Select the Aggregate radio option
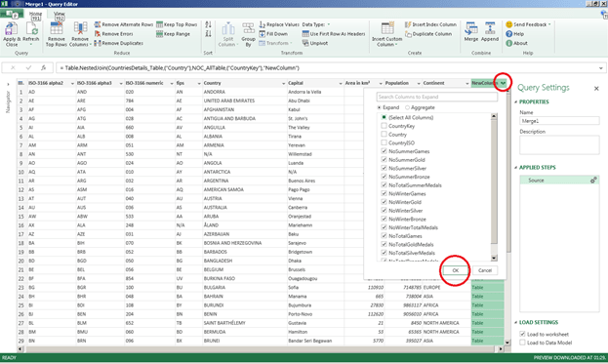This screenshot has height=364, width=608. point(407,107)
